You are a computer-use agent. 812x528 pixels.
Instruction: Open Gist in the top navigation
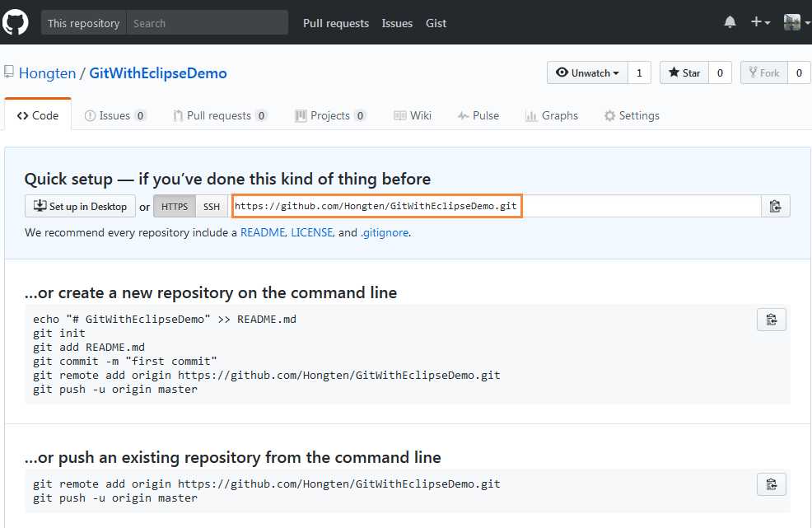coord(436,23)
